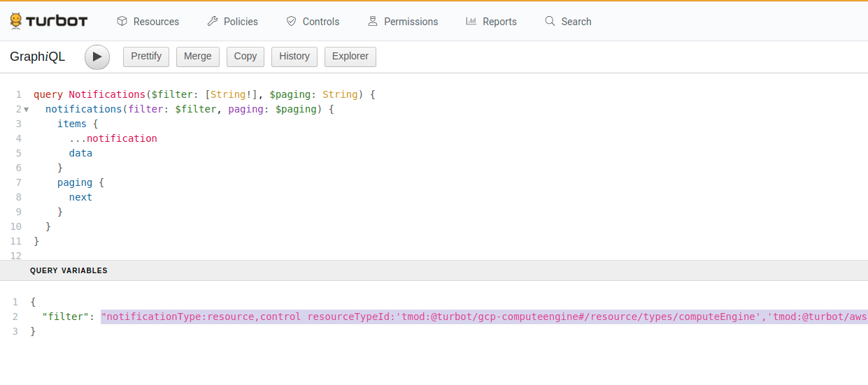Collapse the notifications block on line 2

point(26,110)
